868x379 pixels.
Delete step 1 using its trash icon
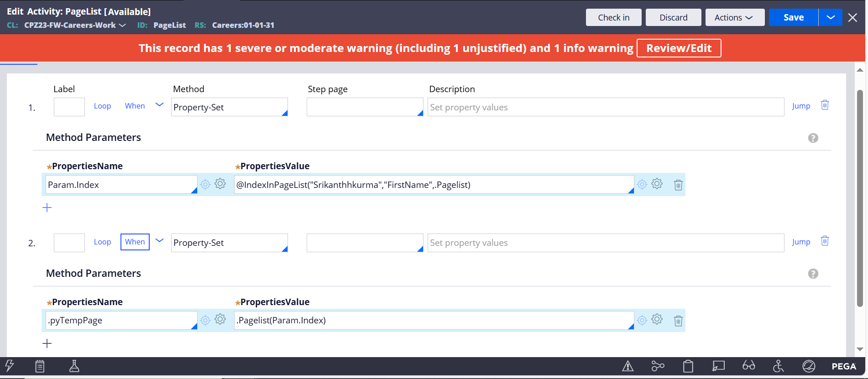[x=825, y=105]
